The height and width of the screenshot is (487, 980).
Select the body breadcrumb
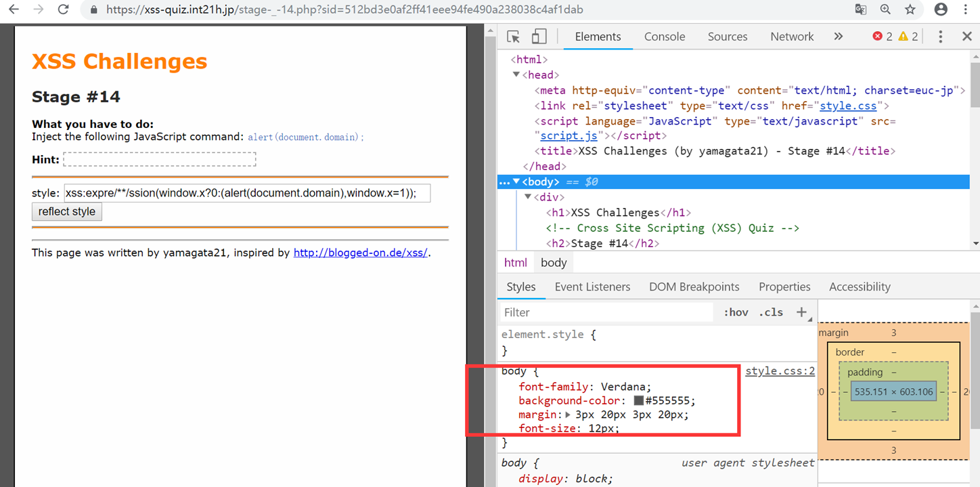pyautogui.click(x=554, y=262)
